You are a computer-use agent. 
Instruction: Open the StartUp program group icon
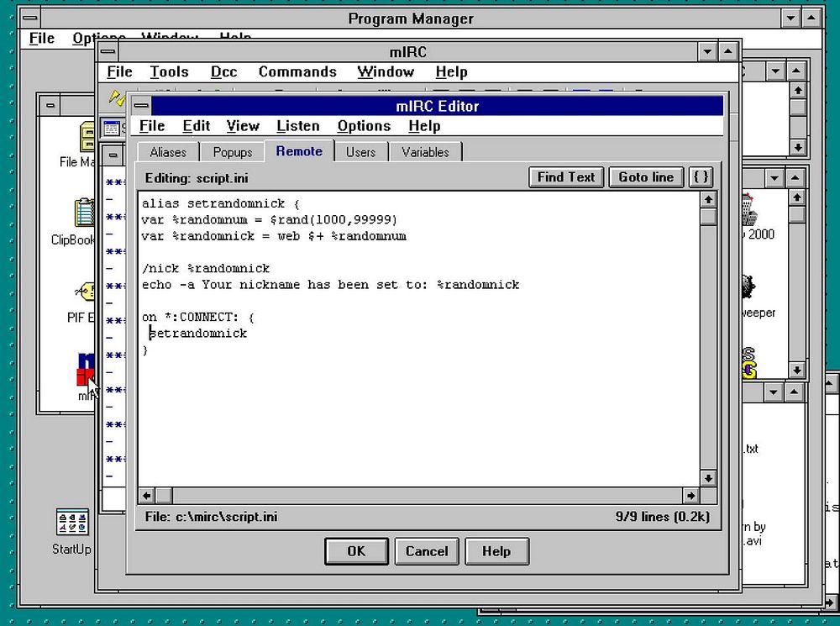coord(72,523)
